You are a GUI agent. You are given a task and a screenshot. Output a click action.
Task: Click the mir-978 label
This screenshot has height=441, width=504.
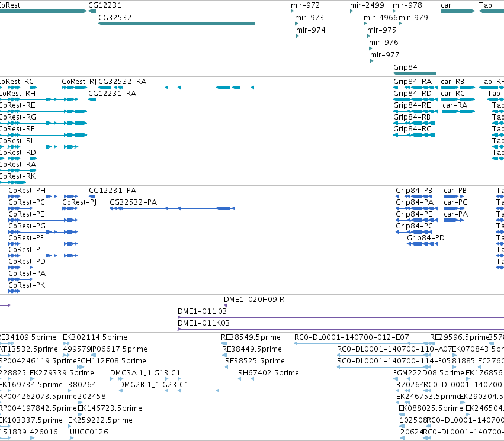(x=407, y=5)
